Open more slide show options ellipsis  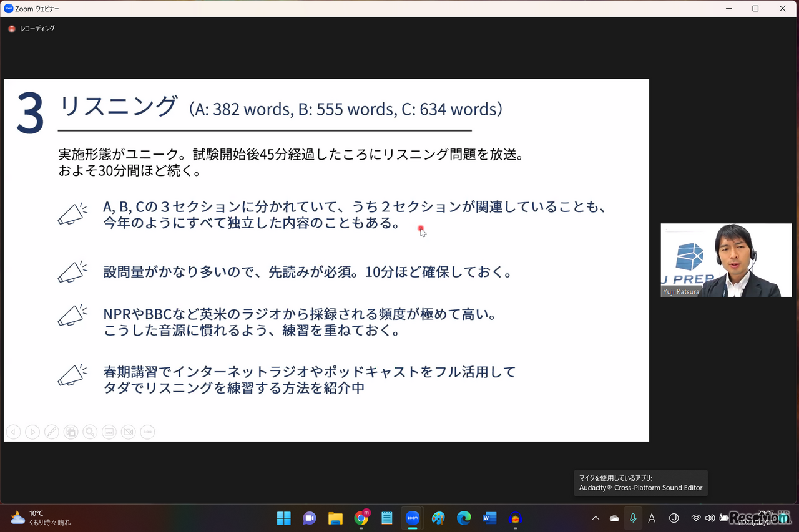point(147,432)
